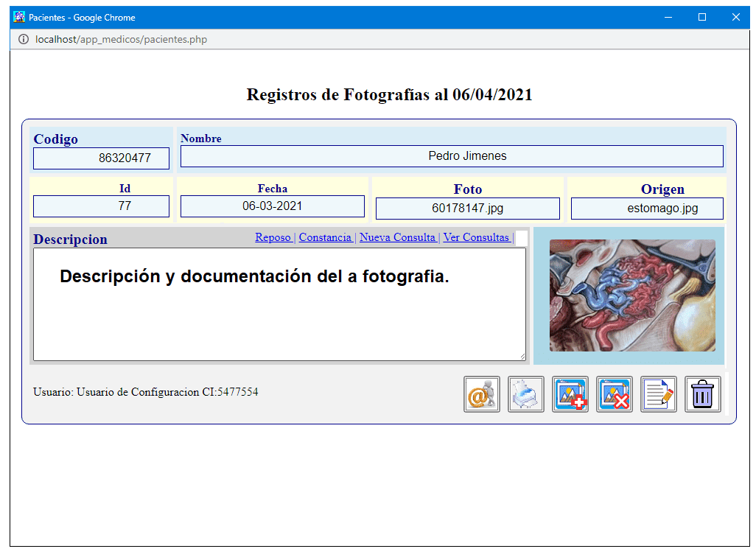
Task: Click the Nombre field with Pedro Jimenes
Action: [452, 156]
